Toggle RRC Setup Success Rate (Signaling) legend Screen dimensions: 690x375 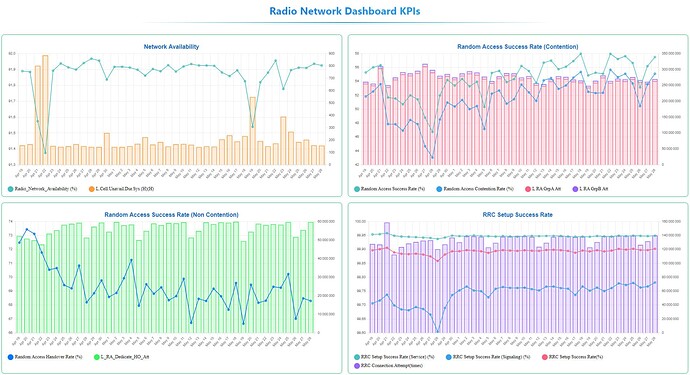[x=488, y=357]
